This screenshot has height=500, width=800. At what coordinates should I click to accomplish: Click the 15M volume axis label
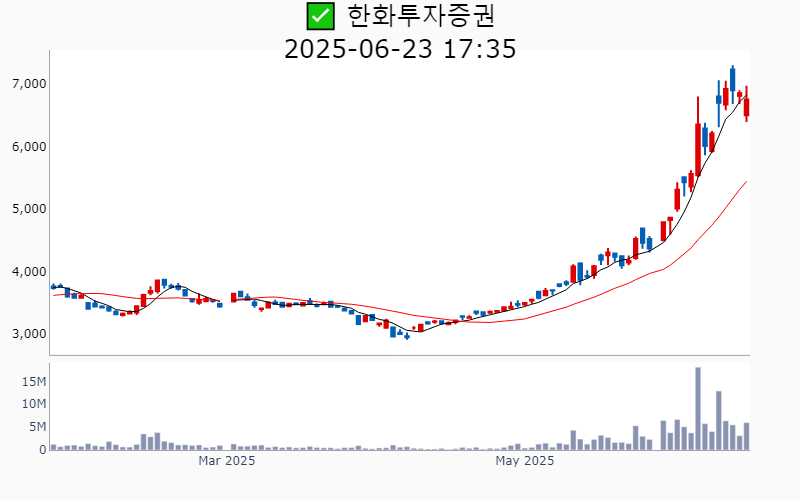[34, 382]
